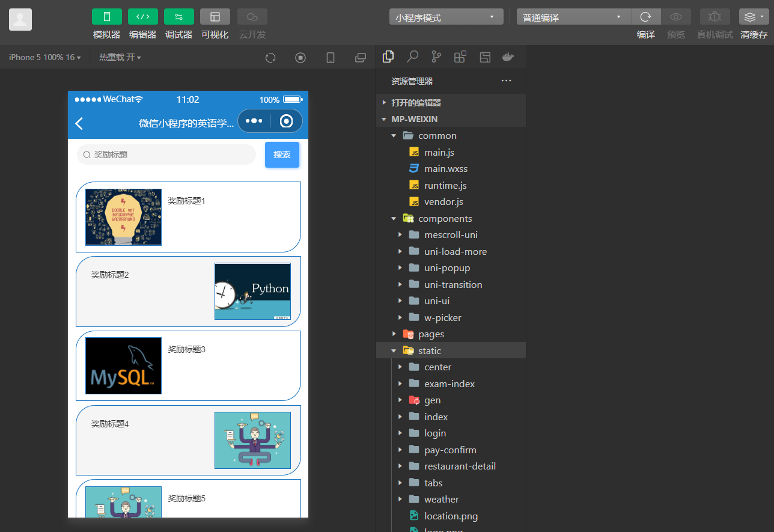Viewport: 774px width, 532px height.
Task: Expand the uni-ui folder
Action: [x=451, y=301]
